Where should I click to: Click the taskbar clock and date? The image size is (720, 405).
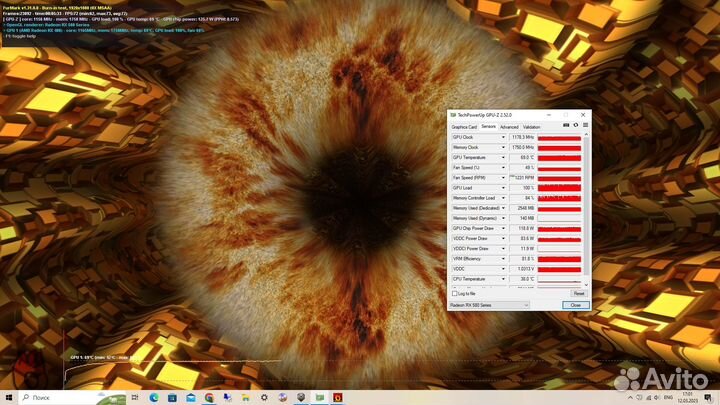687,398
